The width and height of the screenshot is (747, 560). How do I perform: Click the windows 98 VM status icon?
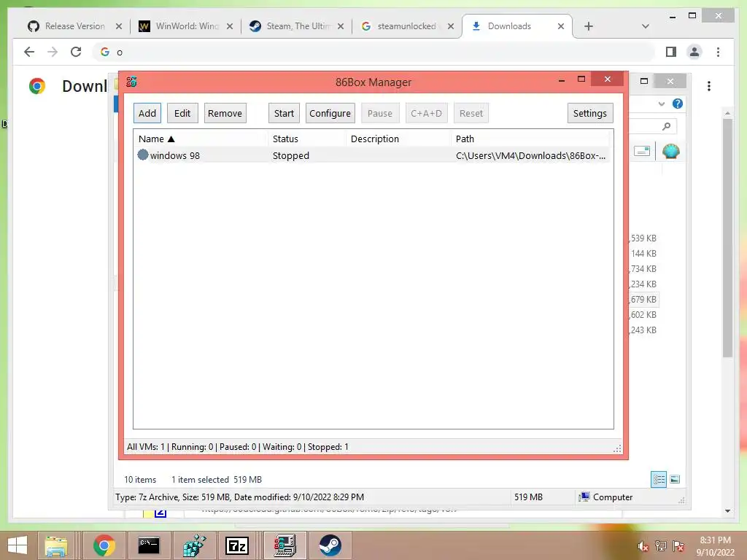point(142,155)
